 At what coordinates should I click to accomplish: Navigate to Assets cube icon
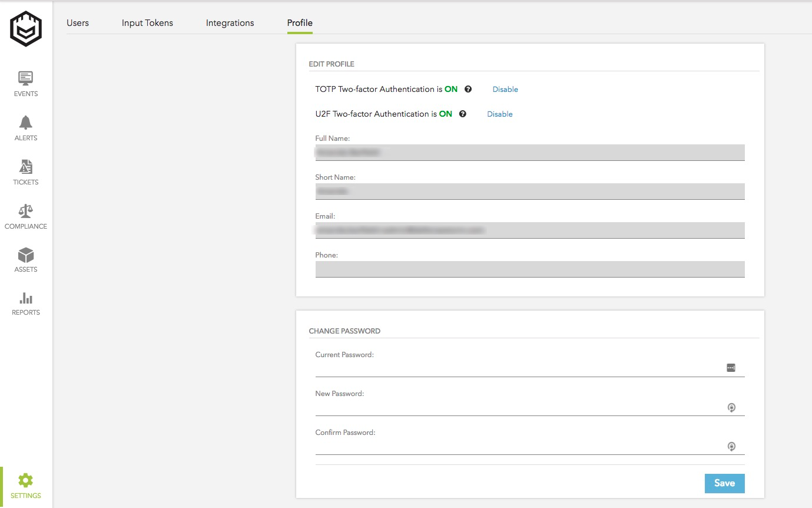coord(26,255)
